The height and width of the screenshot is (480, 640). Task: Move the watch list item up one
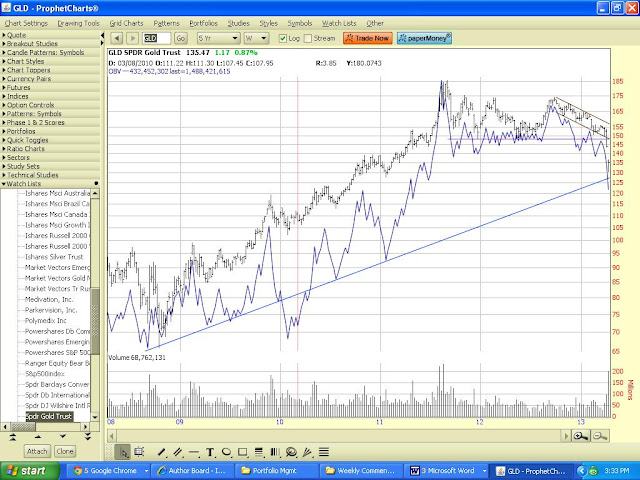[x=38, y=437]
